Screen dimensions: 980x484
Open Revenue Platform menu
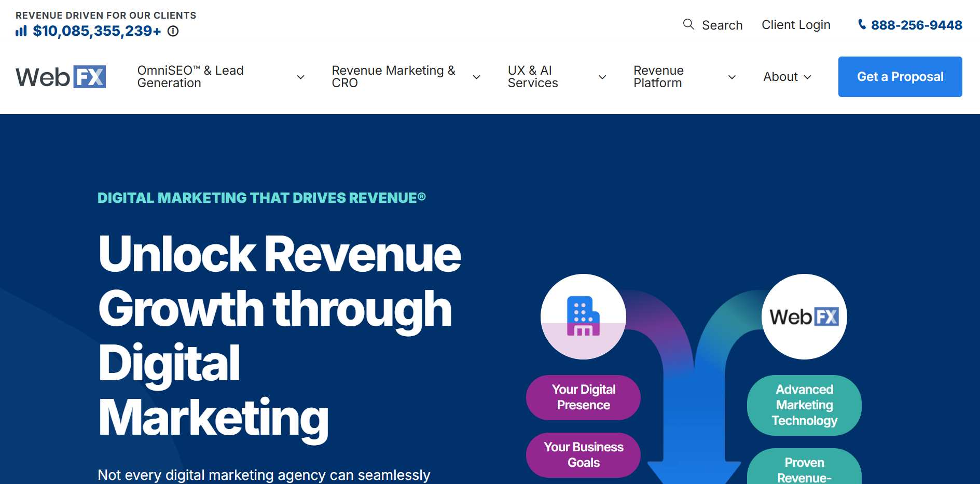[x=658, y=77]
